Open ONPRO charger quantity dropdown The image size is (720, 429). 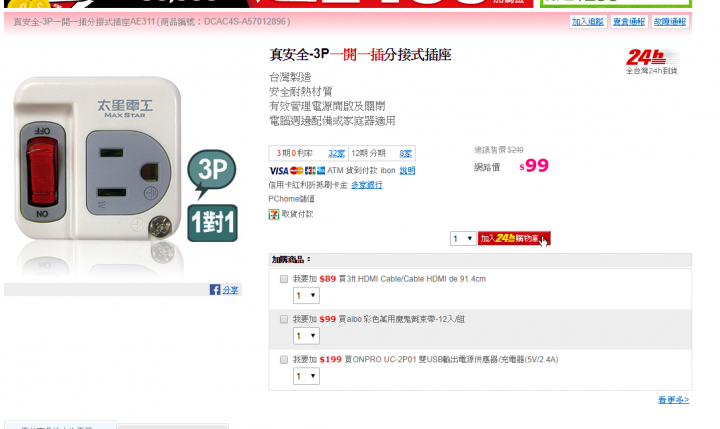(306, 376)
